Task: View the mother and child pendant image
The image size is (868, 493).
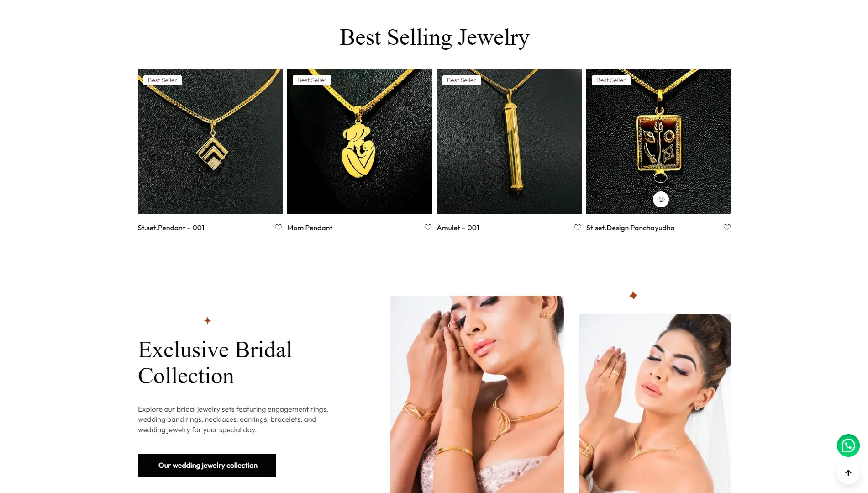Action: click(x=360, y=141)
